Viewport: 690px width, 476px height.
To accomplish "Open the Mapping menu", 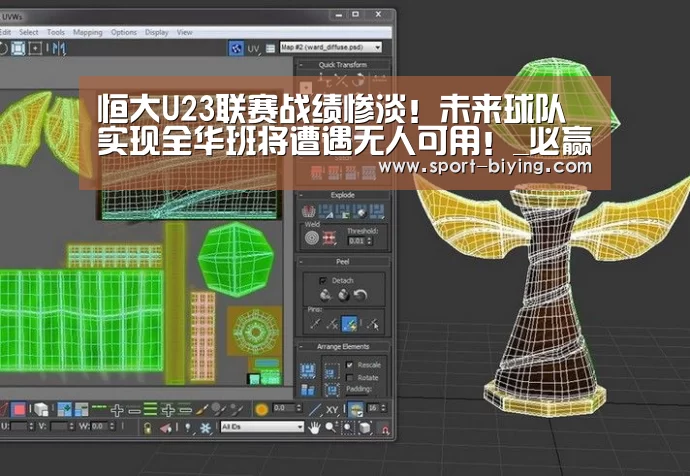I will pyautogui.click(x=88, y=32).
